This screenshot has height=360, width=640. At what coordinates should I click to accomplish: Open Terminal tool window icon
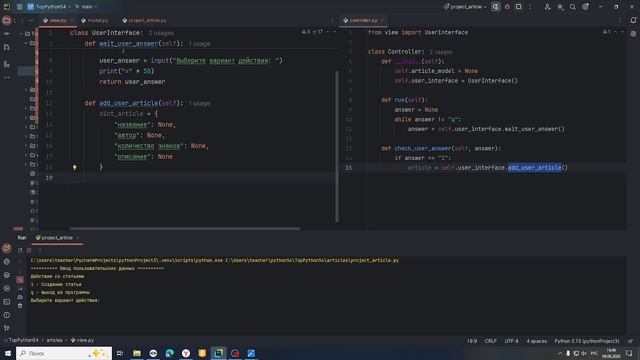(7, 302)
